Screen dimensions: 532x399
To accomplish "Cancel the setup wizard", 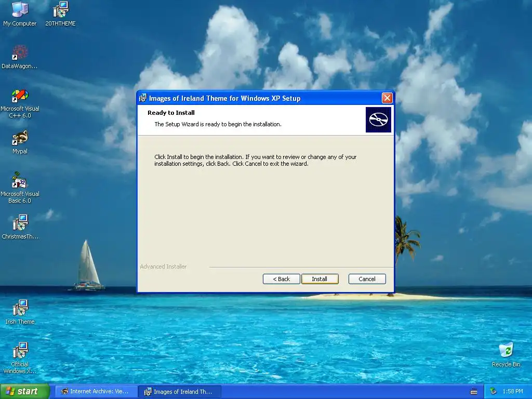I will click(367, 279).
